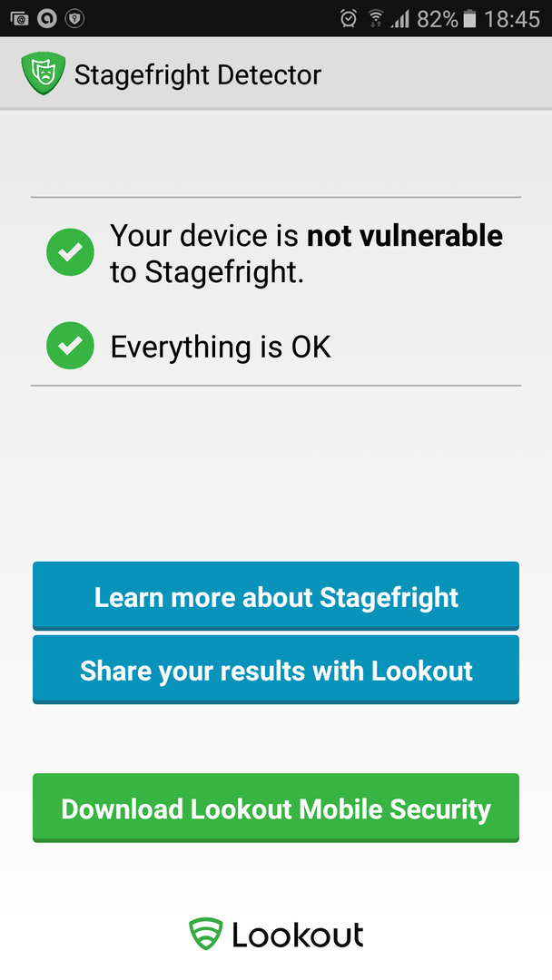Tap the 82% battery percentage text
Screen dimensions: 552x980
(x=437, y=19)
